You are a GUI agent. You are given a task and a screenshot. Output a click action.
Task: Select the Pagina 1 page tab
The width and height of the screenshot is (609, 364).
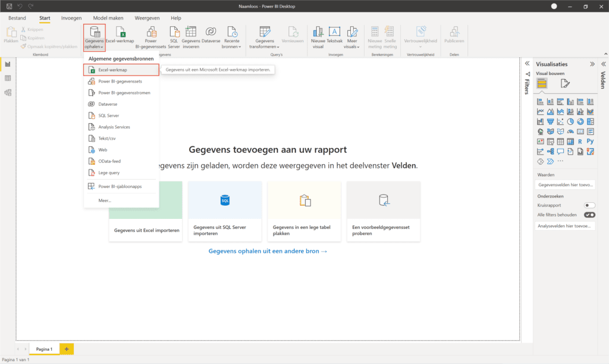[x=44, y=349]
